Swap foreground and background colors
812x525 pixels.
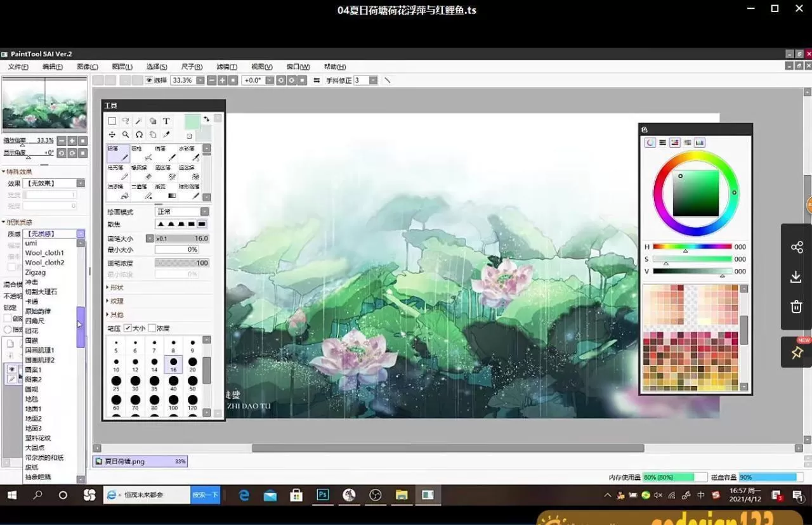(x=207, y=119)
